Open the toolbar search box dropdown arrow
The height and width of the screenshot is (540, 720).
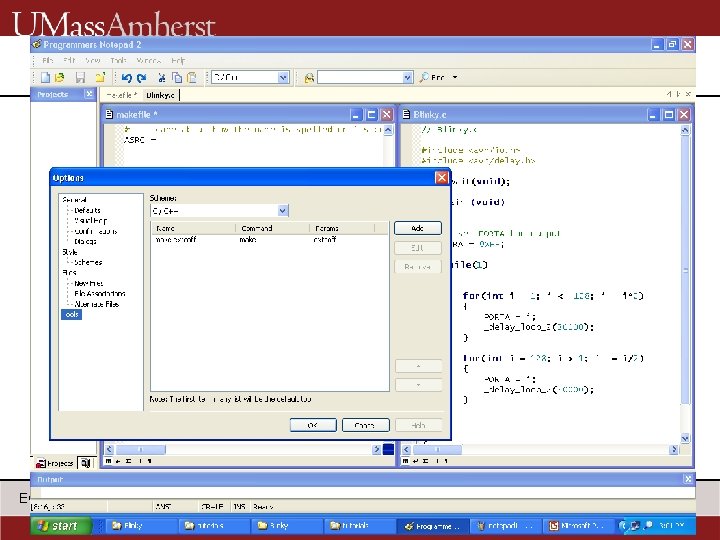[407, 78]
